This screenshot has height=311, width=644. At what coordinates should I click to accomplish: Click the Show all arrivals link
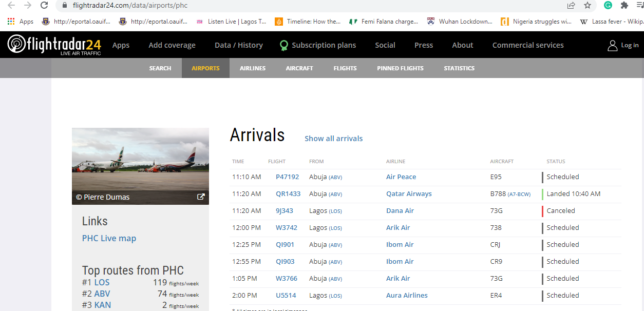pyautogui.click(x=333, y=138)
